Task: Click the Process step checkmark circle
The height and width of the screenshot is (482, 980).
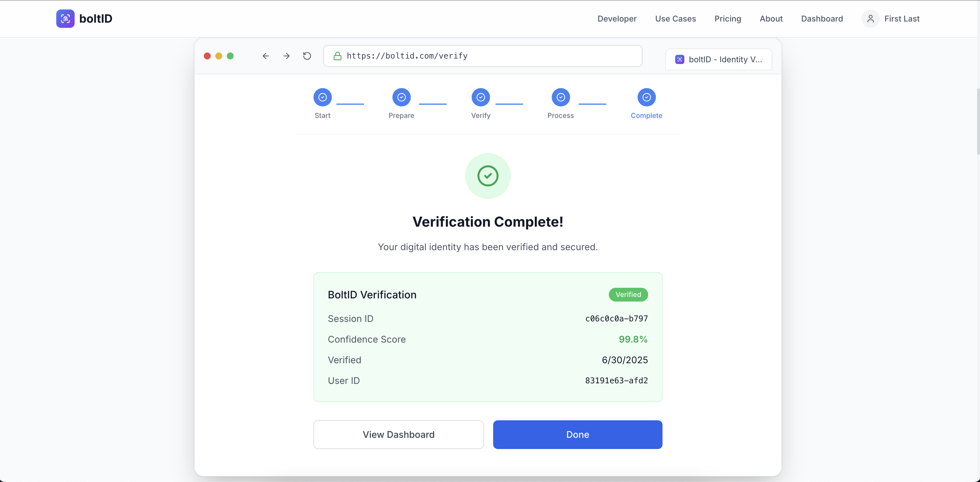Action: [560, 97]
